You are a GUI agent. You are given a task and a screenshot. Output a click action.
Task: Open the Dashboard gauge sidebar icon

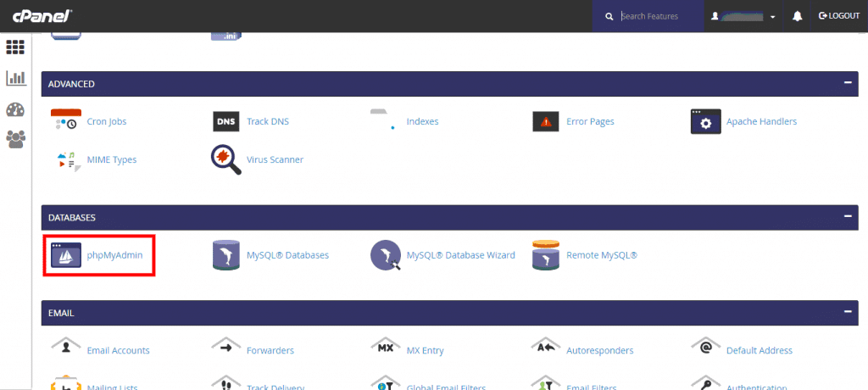[15, 109]
